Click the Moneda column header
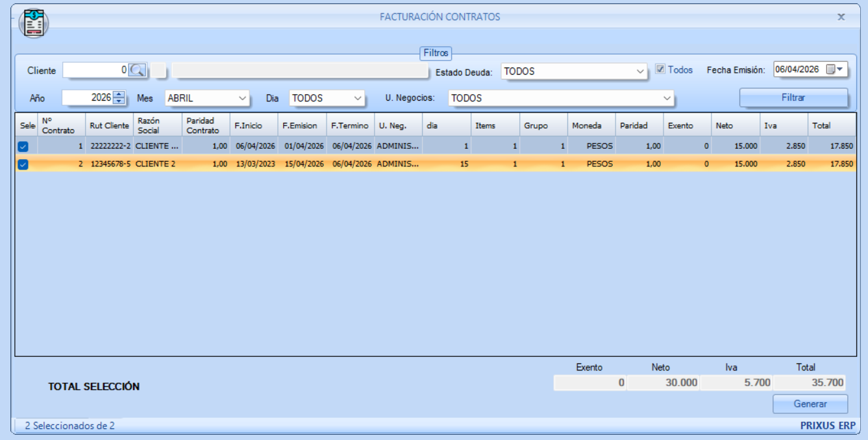 [x=591, y=125]
